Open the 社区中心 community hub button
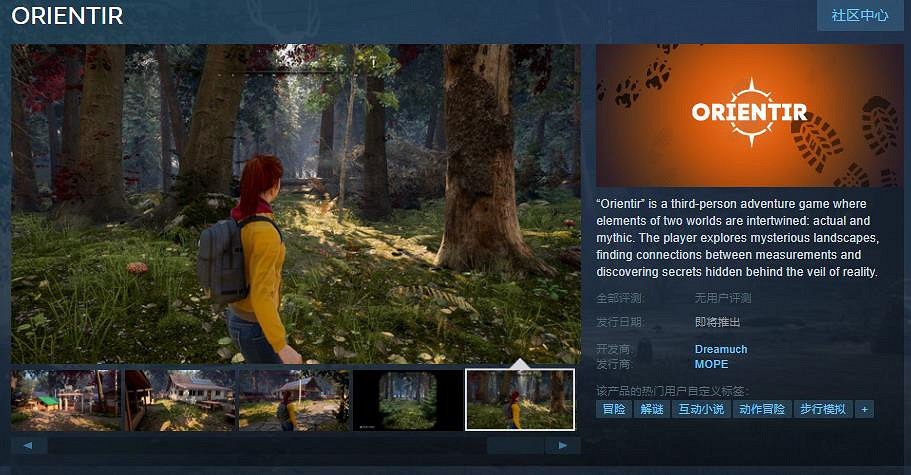 click(859, 16)
